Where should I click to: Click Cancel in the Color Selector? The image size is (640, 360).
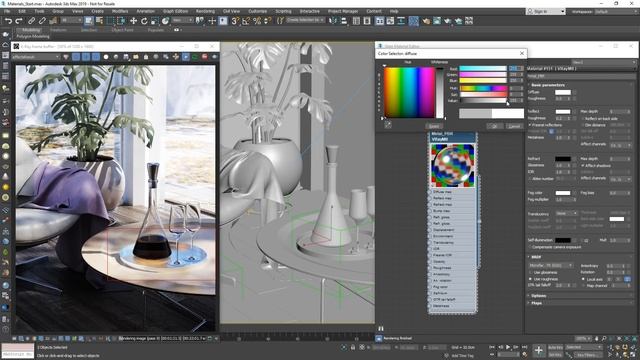click(514, 126)
